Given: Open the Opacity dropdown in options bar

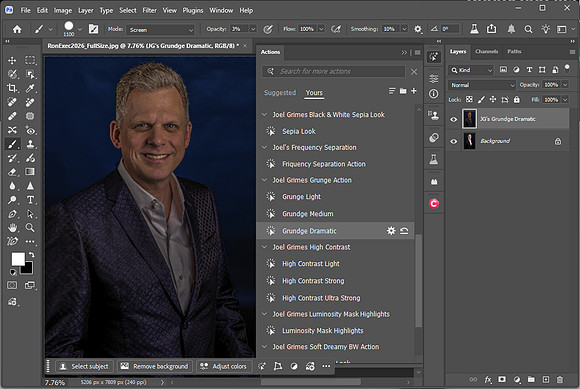Looking at the screenshot, I should (253, 29).
